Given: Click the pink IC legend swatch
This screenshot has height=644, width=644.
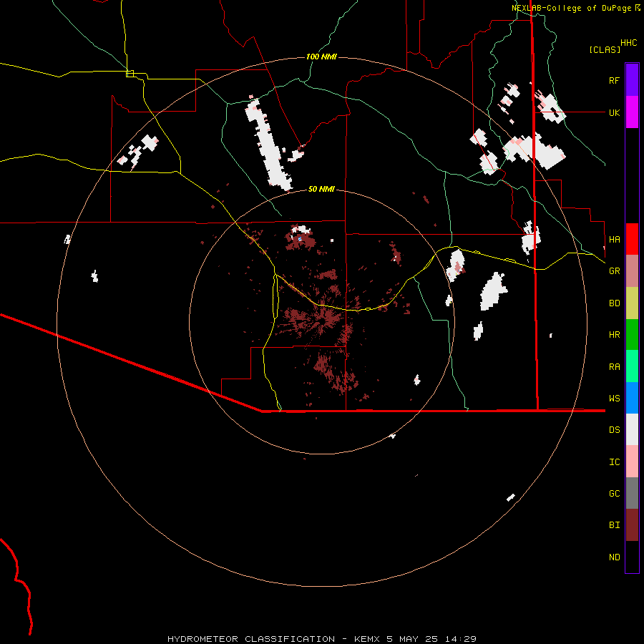Looking at the screenshot, I should [x=632, y=462].
